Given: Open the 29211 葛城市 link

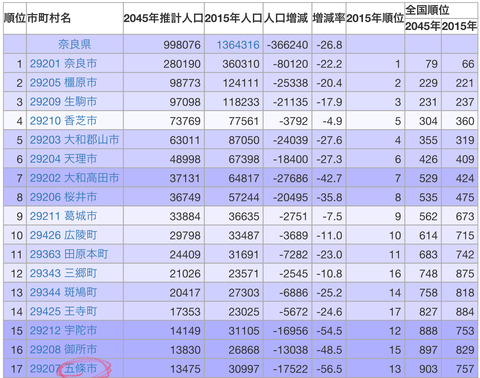Looking at the screenshot, I should (x=63, y=216).
